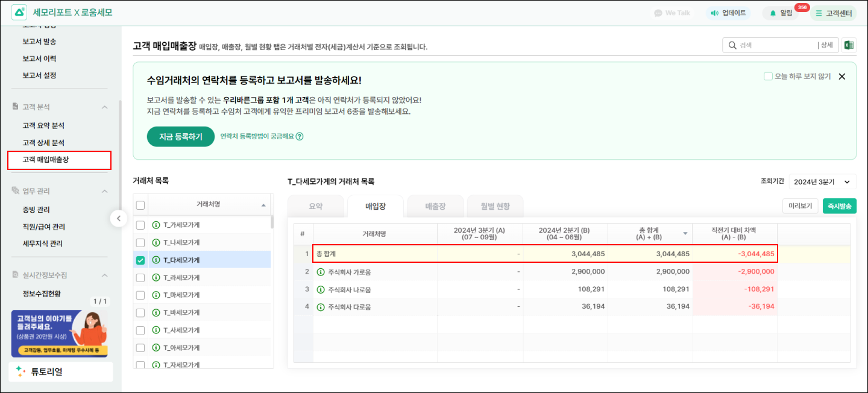This screenshot has width=868, height=393.
Task: Switch to the 월별 현황 tab
Action: point(495,206)
